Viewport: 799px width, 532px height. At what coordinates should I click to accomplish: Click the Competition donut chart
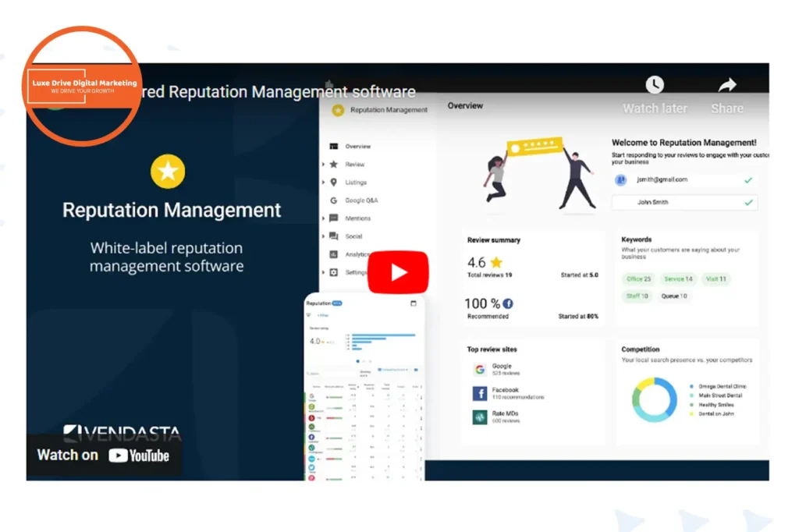click(654, 399)
